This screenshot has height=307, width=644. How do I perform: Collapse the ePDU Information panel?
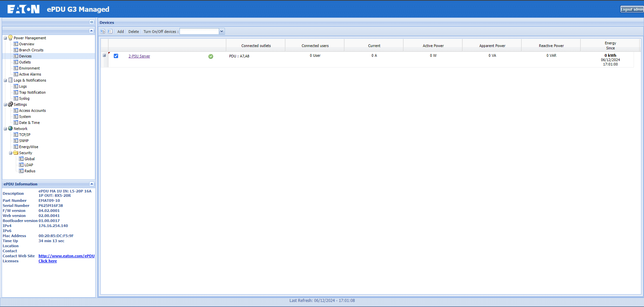(92, 184)
